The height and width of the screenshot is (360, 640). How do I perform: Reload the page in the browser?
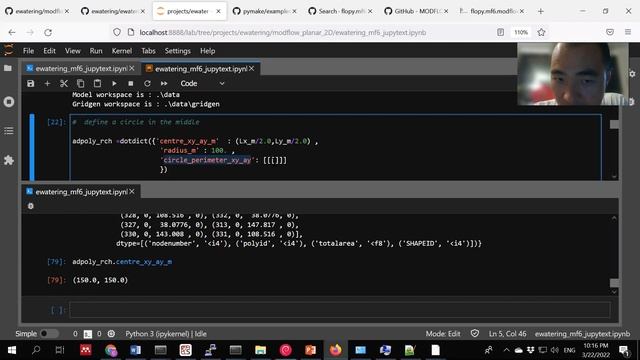click(48, 32)
